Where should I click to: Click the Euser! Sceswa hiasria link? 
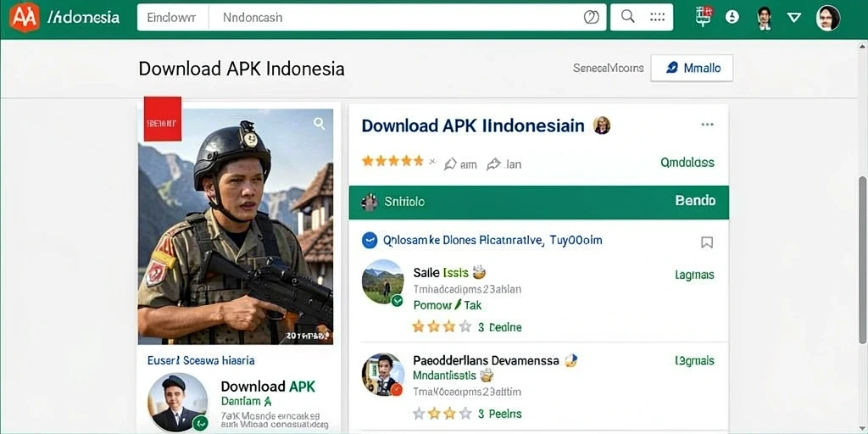pos(201,360)
